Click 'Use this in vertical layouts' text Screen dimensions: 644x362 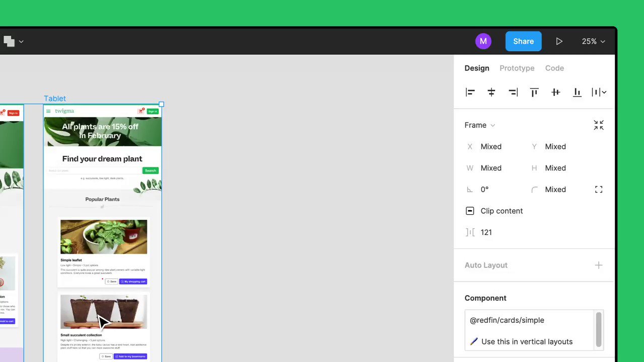tap(527, 341)
